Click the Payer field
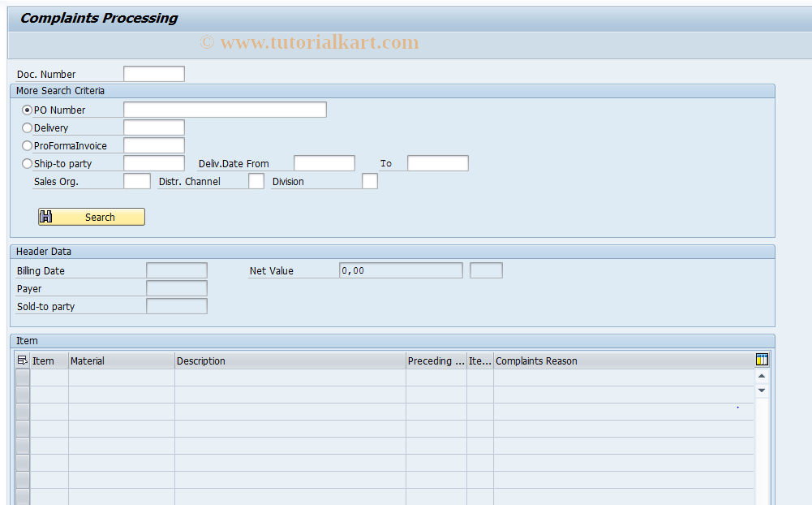The width and height of the screenshot is (812, 505). [177, 288]
